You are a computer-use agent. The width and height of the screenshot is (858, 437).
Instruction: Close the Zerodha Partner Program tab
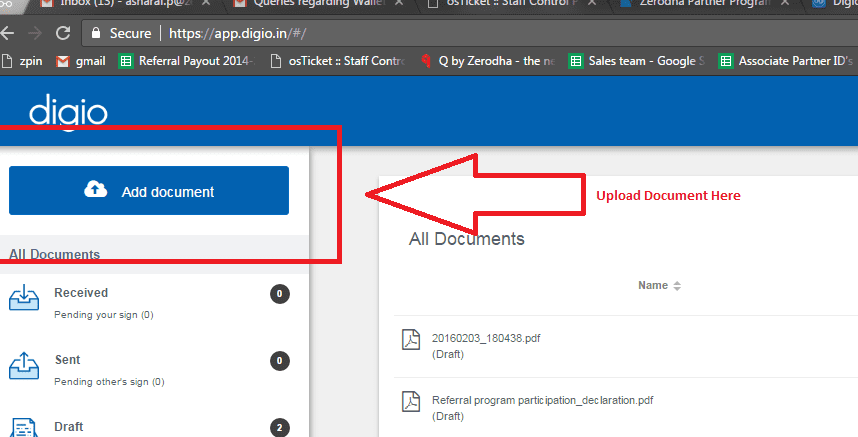[784, 3]
